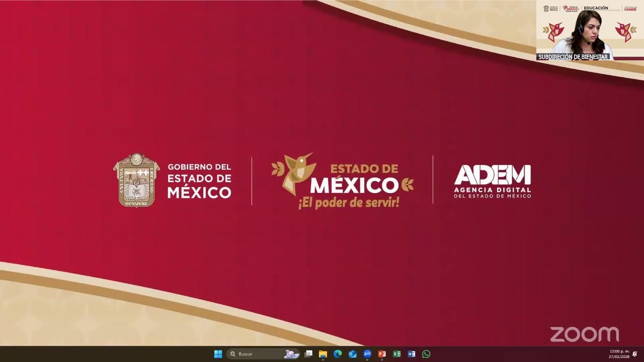
Task: Open Word from the taskbar
Action: (x=412, y=354)
